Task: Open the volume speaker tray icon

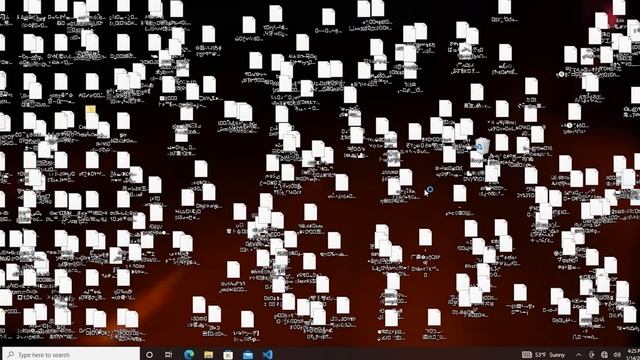Action: [x=617, y=355]
